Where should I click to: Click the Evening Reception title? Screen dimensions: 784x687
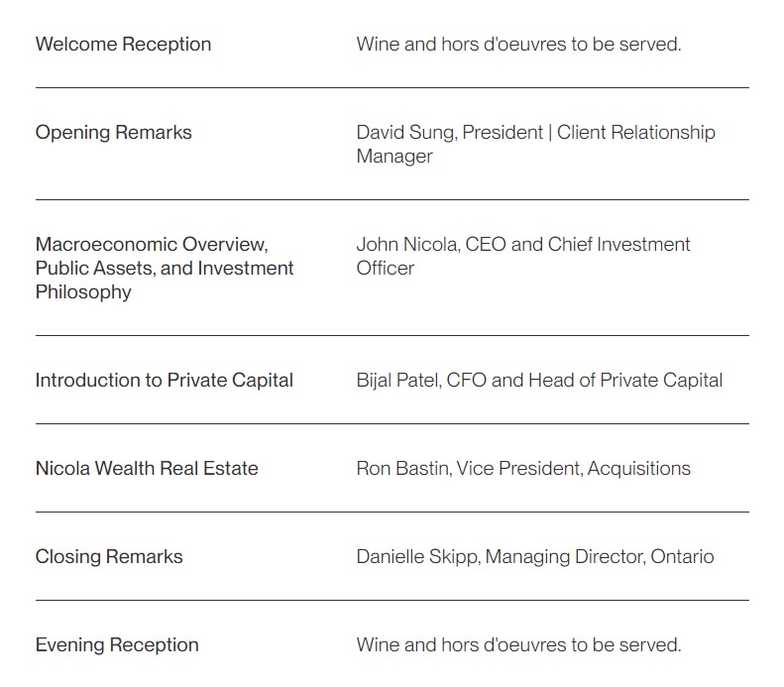pyautogui.click(x=117, y=645)
